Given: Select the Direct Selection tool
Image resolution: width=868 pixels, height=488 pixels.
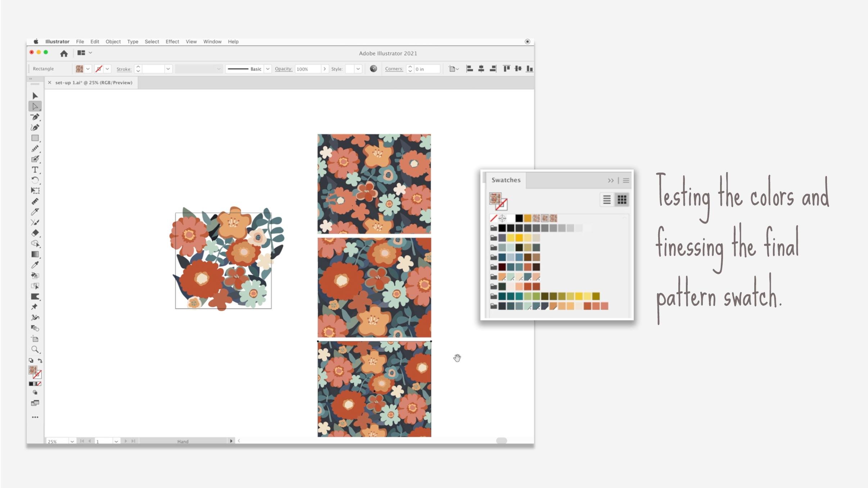Looking at the screenshot, I should pyautogui.click(x=35, y=106).
